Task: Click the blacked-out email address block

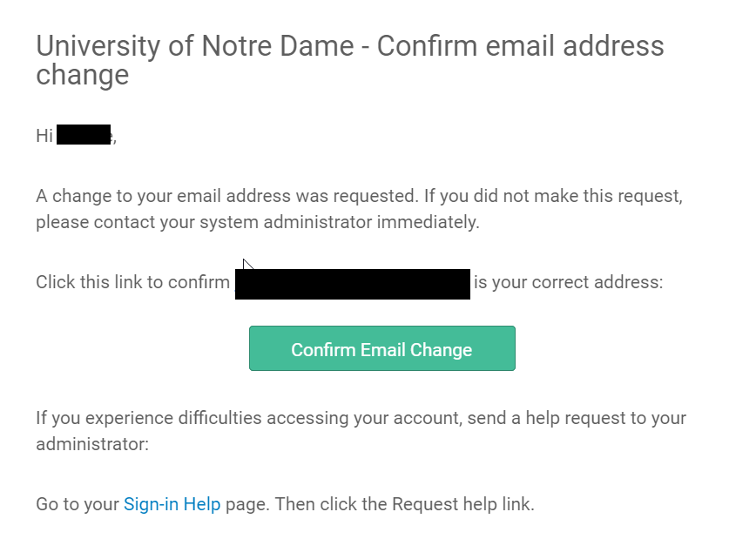Action: pyautogui.click(x=353, y=285)
